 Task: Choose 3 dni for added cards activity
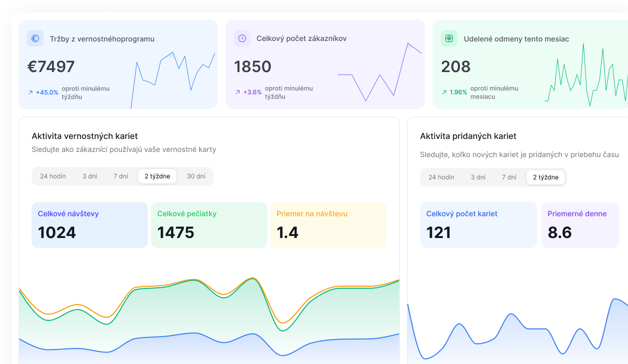click(x=478, y=177)
